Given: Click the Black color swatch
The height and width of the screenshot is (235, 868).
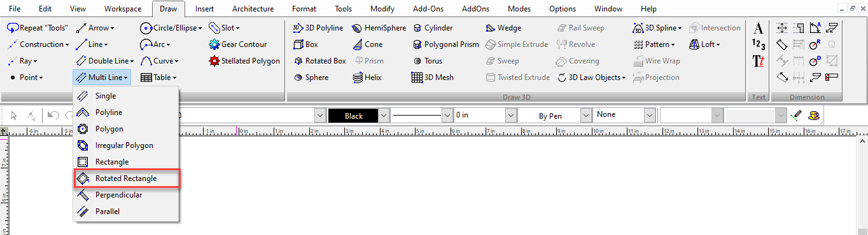Looking at the screenshot, I should [353, 116].
